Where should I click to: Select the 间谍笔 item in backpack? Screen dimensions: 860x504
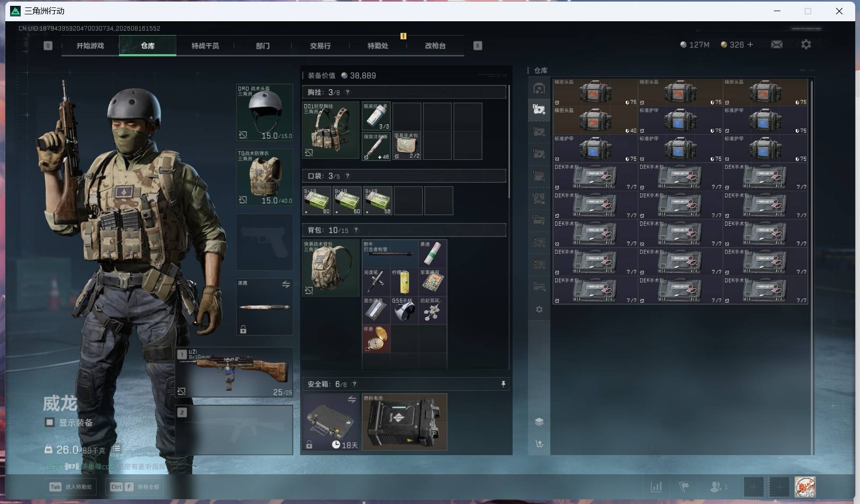coord(376,282)
